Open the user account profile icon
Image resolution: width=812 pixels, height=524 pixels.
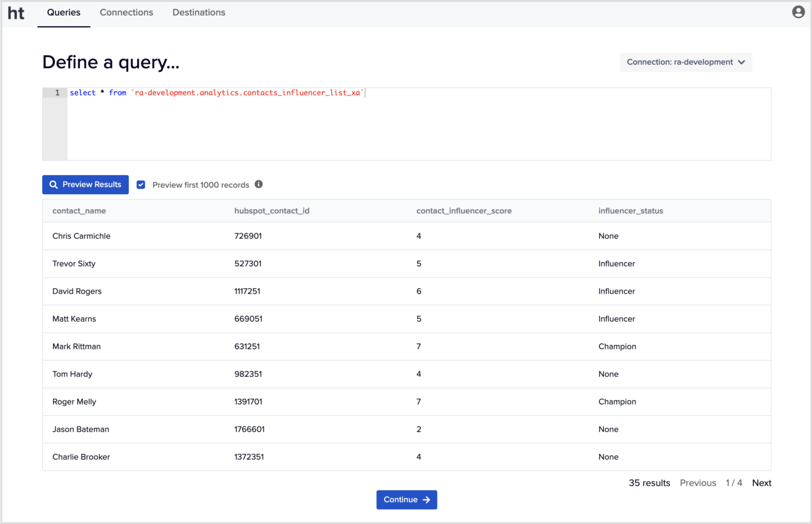798,12
